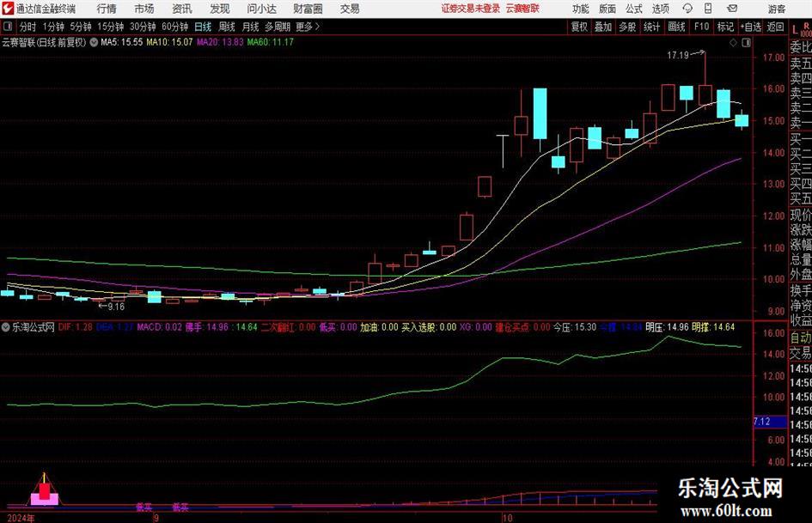812x523 pixels.
Task: Open the 功能 menu
Action: tap(581, 9)
